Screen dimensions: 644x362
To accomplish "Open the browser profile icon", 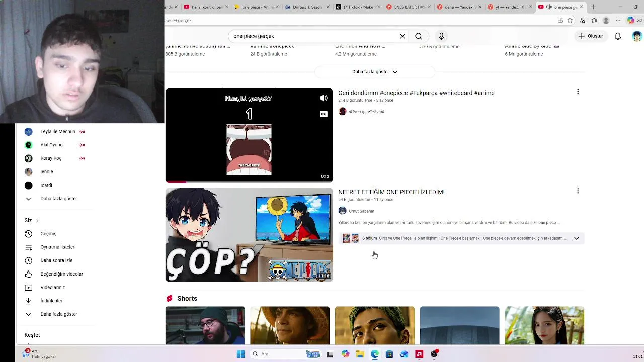I will [x=606, y=20].
